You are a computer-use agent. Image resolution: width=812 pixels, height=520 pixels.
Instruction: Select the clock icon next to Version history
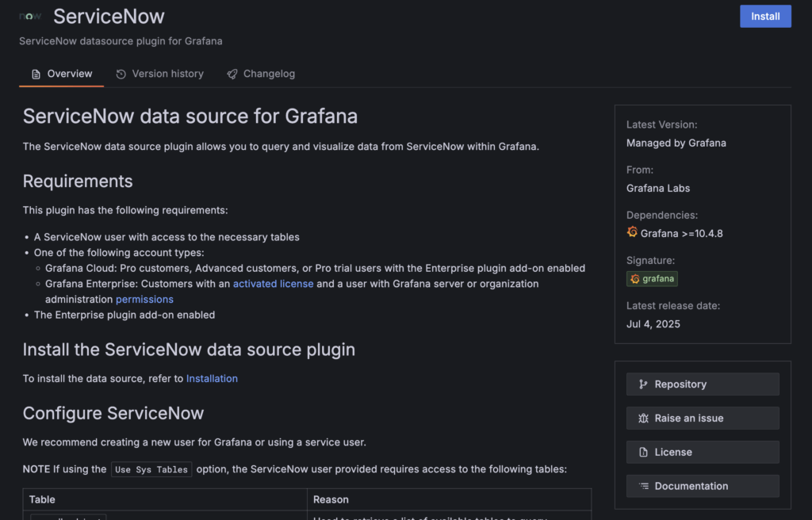(x=121, y=73)
